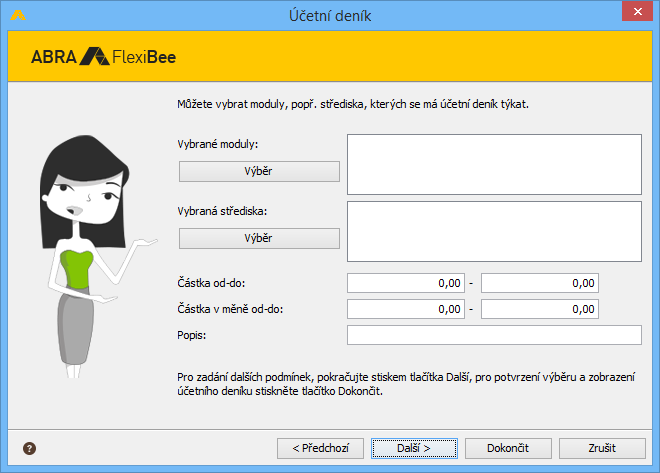Focus the Částka od-do first amount field
The height and width of the screenshot is (473, 660).
[x=406, y=283]
